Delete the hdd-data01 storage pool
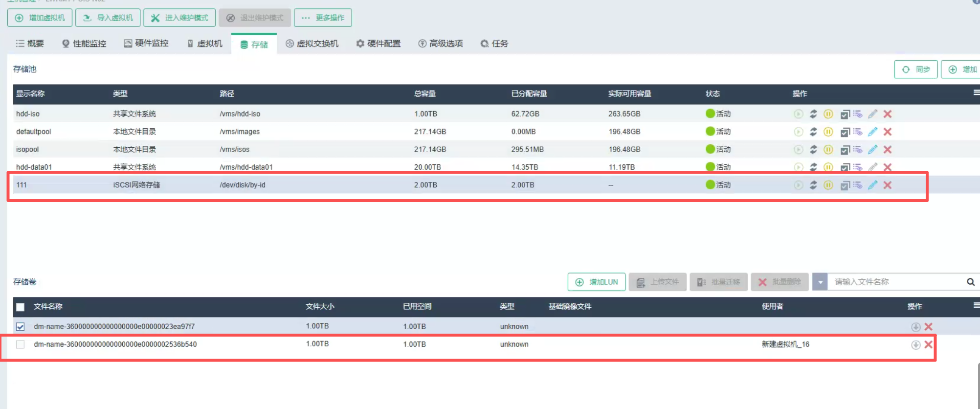The height and width of the screenshot is (409, 980). pyautogui.click(x=888, y=167)
